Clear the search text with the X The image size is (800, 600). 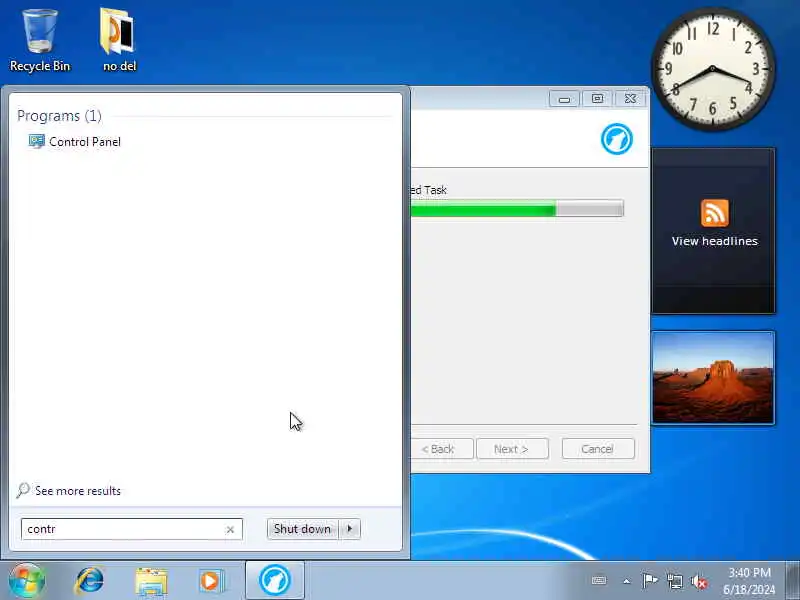pyautogui.click(x=230, y=530)
